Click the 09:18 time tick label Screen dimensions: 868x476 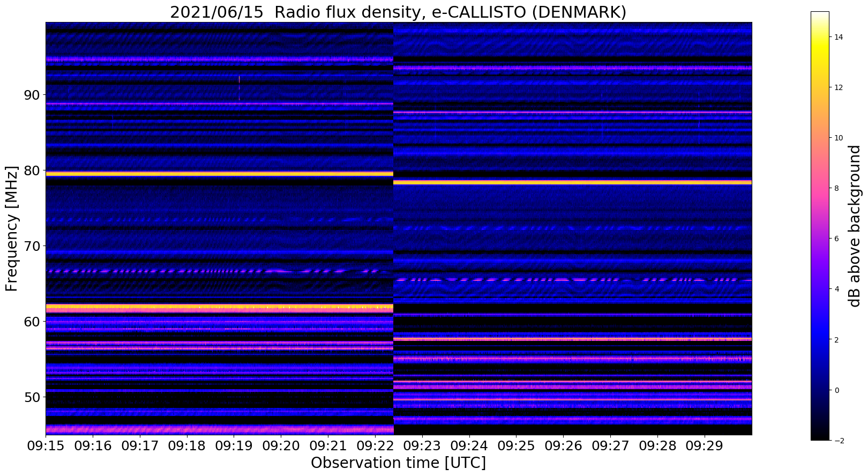(x=187, y=445)
